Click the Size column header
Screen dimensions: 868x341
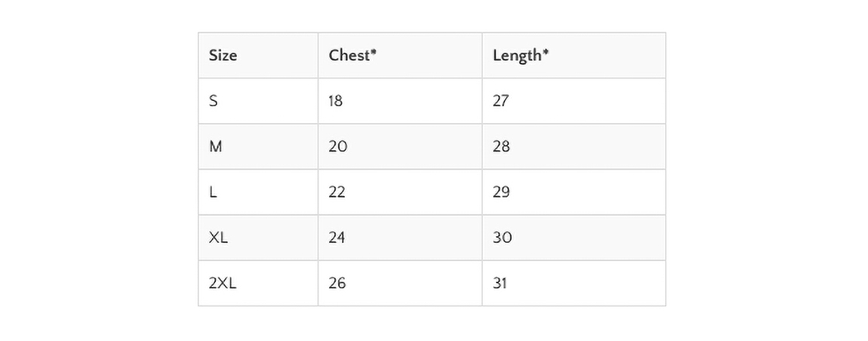(x=258, y=55)
